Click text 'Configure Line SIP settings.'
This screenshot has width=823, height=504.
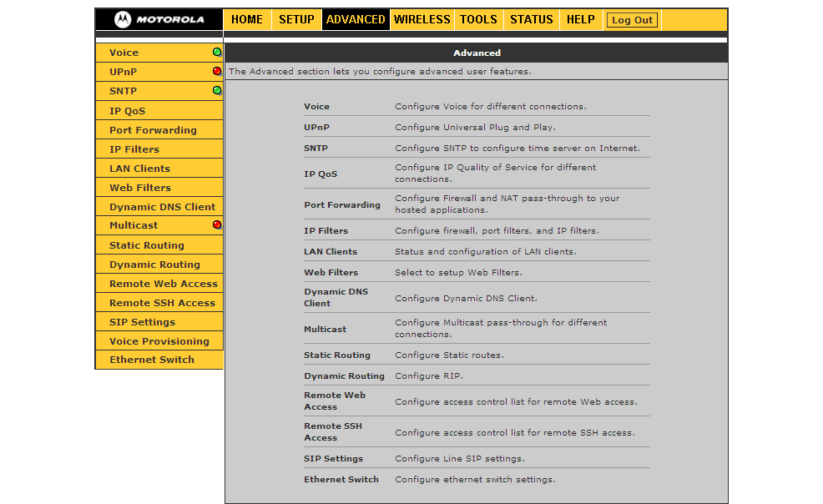tap(460, 458)
